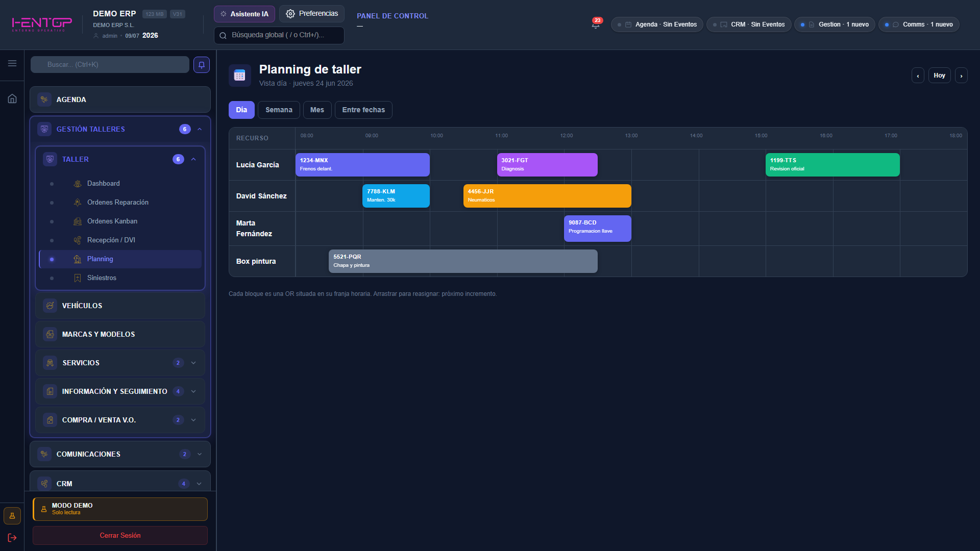This screenshot has width=980, height=551.
Task: Click the Agenda · Sin Eventos status pill
Action: pos(657,24)
